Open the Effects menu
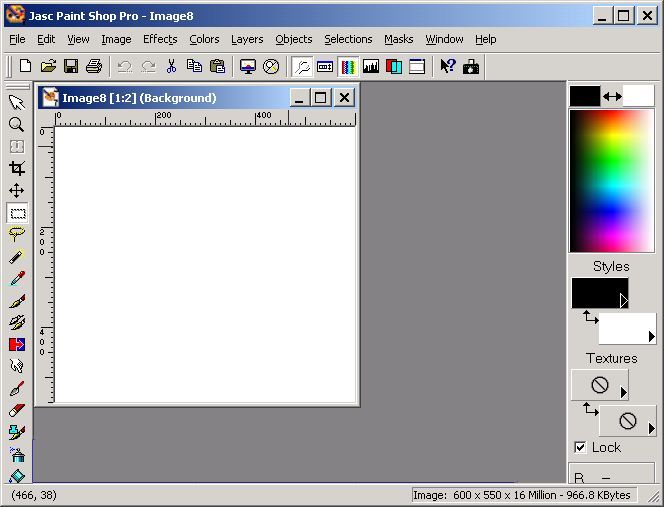This screenshot has height=507, width=664. [160, 39]
